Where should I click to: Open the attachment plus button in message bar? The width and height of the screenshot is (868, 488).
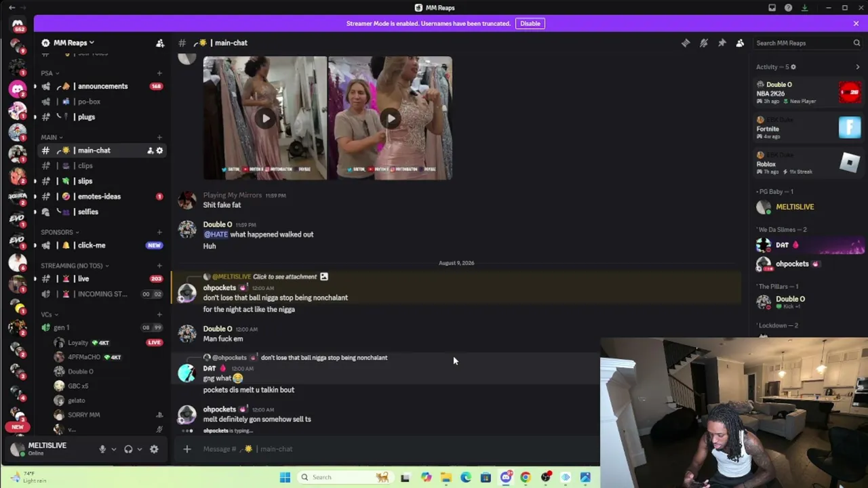pyautogui.click(x=187, y=449)
